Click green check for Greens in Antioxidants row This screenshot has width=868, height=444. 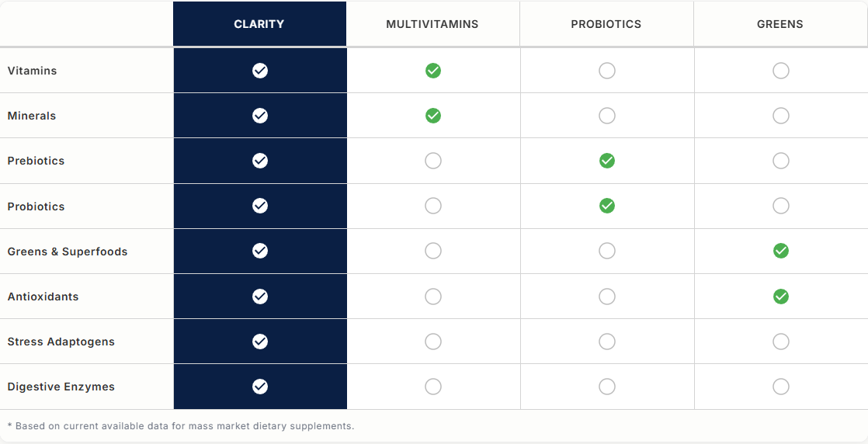pyautogui.click(x=780, y=297)
